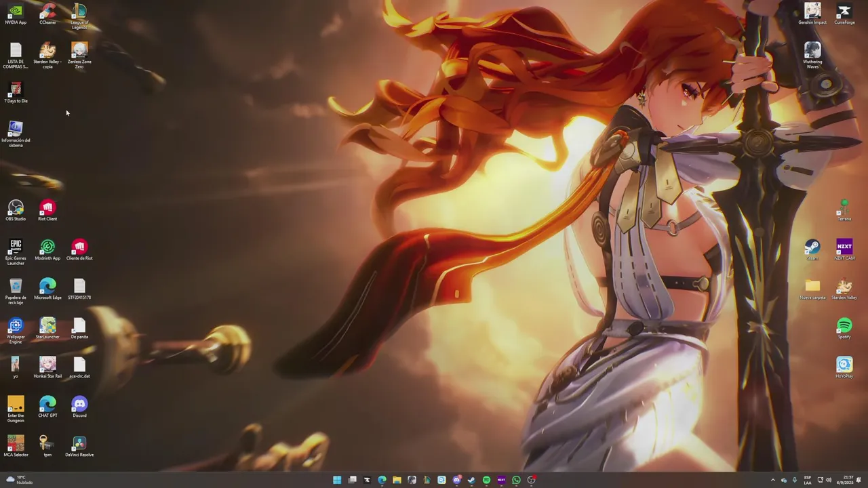Open the NVIDIA App desktop shortcut

pos(16,14)
